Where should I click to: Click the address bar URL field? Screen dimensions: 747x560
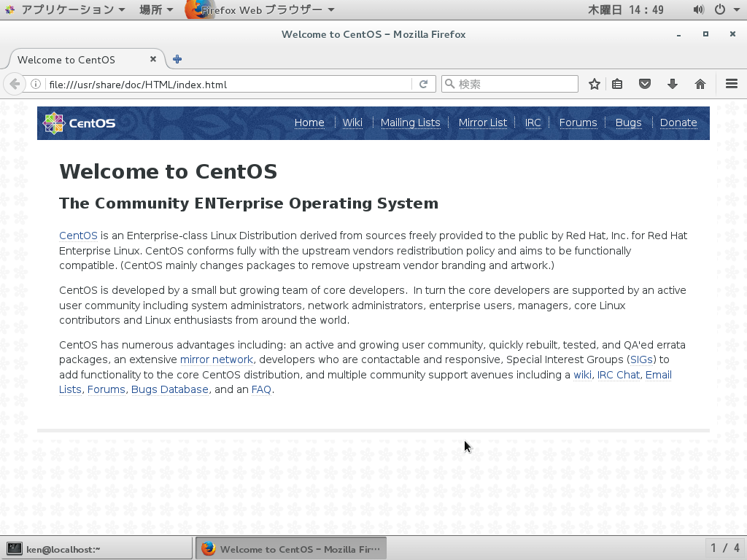point(228,85)
